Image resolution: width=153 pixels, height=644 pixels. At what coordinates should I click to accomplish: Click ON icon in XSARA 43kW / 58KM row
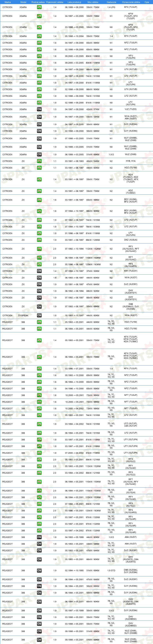click(x=39, y=117)
